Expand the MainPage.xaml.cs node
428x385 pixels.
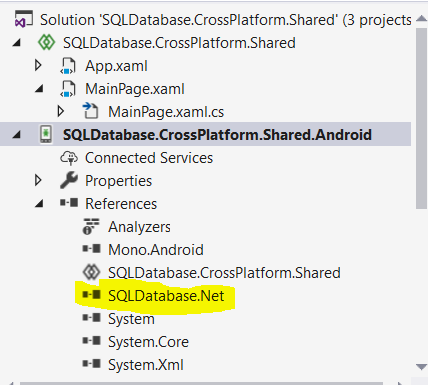pos(61,111)
